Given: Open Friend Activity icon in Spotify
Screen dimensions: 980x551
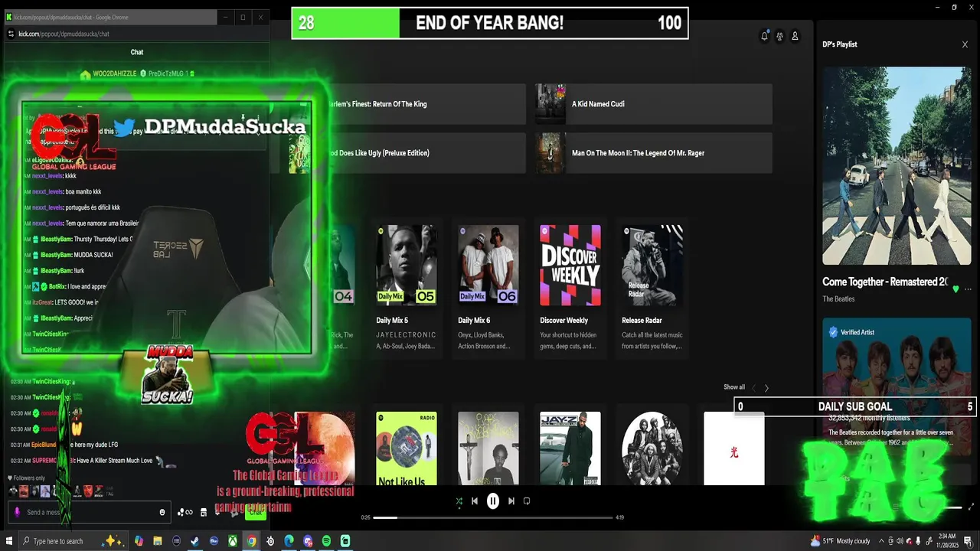Looking at the screenshot, I should pyautogui.click(x=779, y=36).
